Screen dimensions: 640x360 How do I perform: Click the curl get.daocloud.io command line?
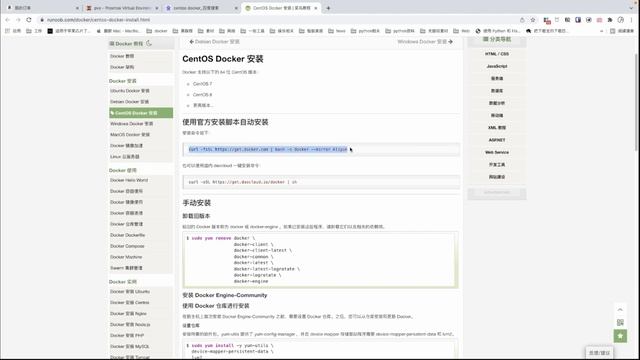tap(243, 182)
